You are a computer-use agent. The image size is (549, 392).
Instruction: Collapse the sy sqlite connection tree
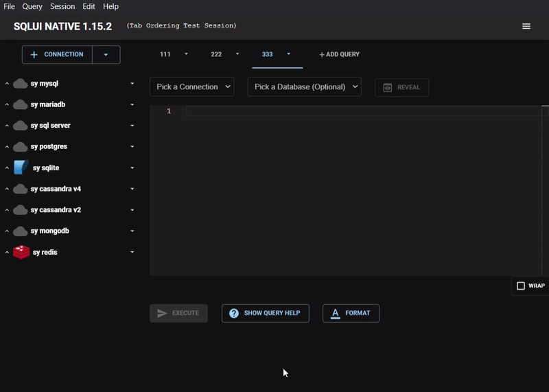(x=7, y=168)
